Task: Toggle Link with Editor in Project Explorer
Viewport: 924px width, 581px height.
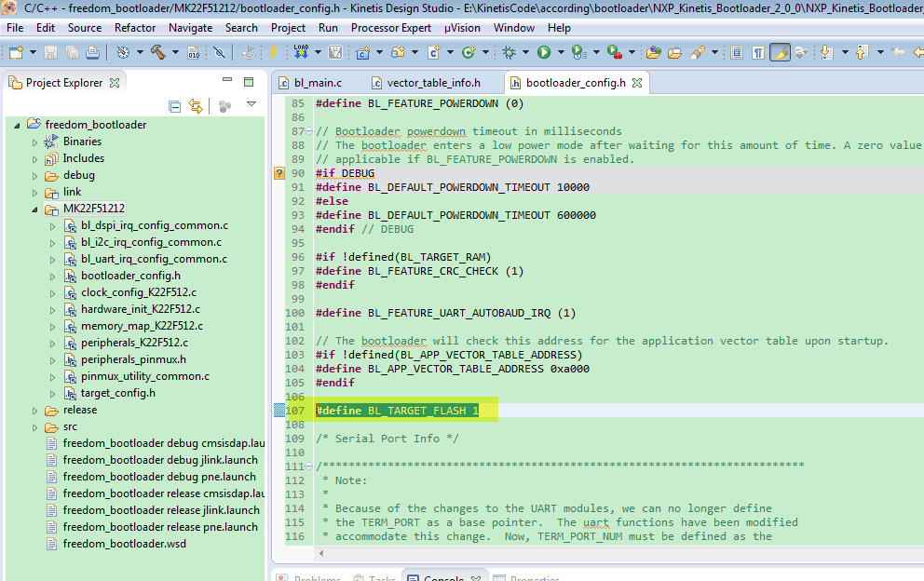Action: pos(196,106)
